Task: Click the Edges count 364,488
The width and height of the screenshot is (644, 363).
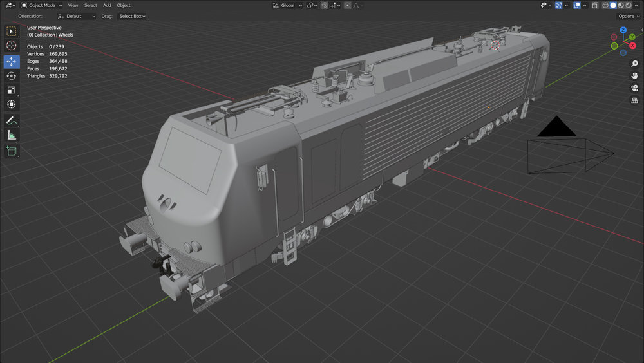Action: point(58,61)
